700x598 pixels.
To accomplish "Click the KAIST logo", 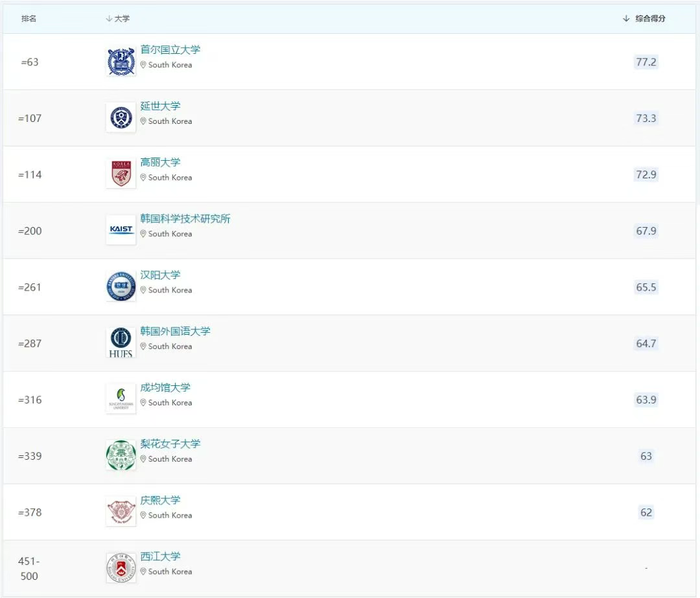I will (x=121, y=230).
